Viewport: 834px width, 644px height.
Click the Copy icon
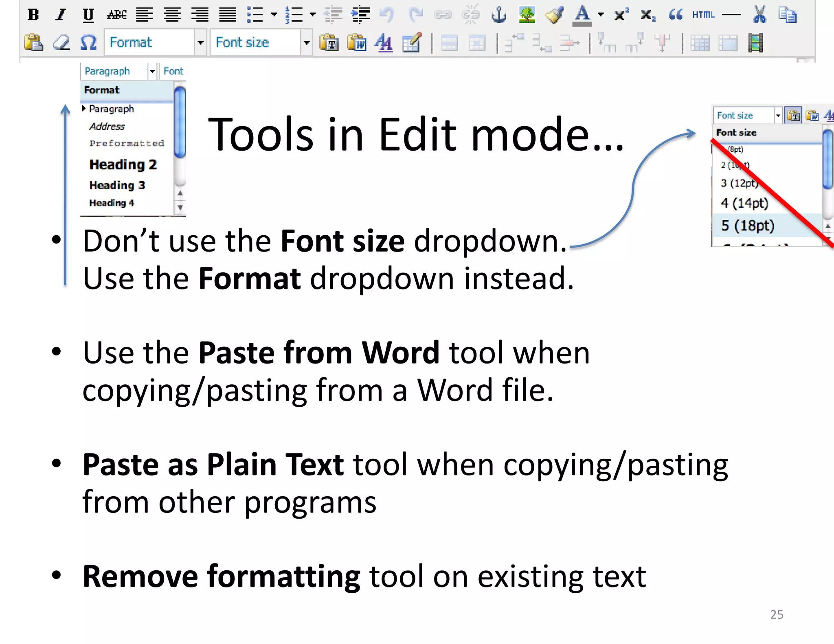pos(787,15)
